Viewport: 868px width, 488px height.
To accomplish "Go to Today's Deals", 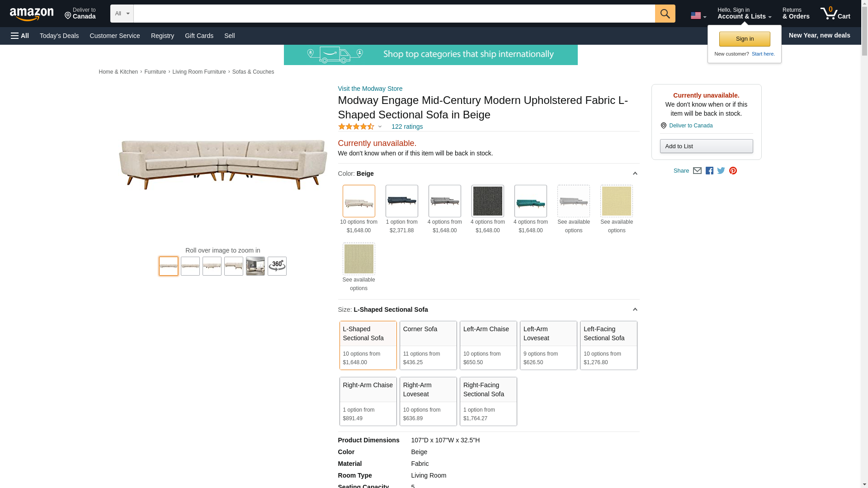I will click(x=59, y=36).
